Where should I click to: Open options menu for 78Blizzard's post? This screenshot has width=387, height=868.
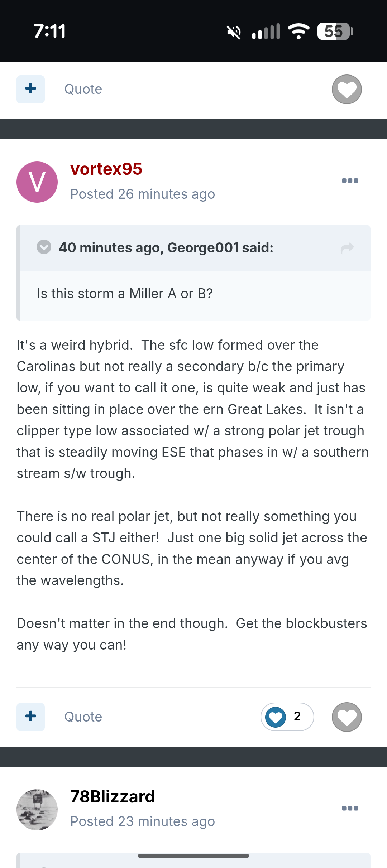tap(350, 808)
